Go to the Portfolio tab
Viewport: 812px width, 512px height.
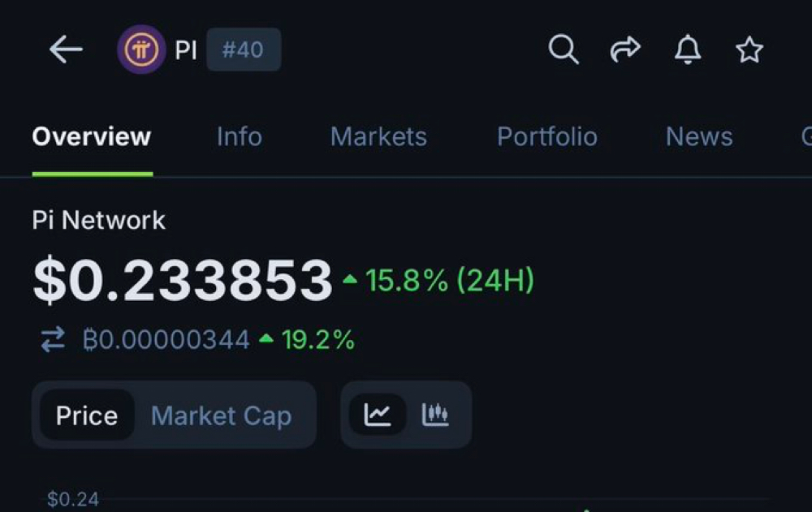tap(546, 136)
